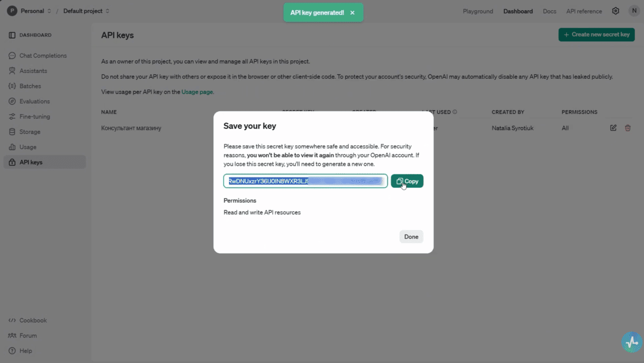Screen dimensions: 644x363
Task: Open the API reference
Action: coord(584,11)
